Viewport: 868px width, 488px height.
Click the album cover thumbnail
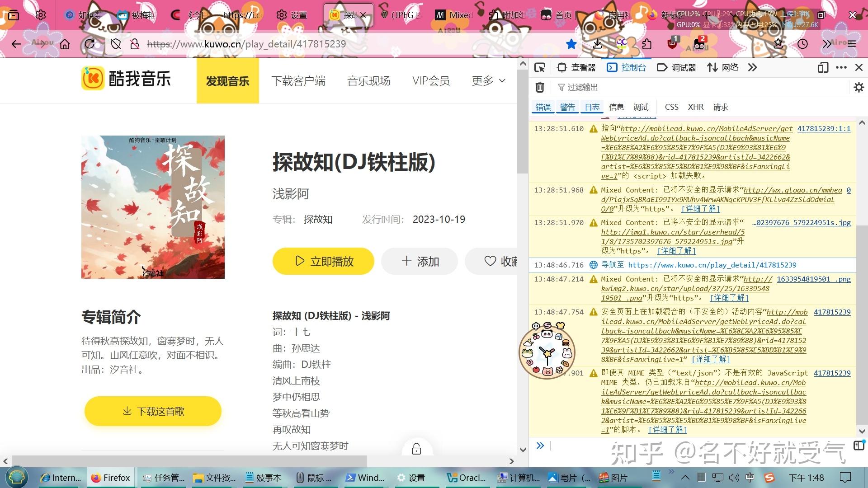point(153,207)
